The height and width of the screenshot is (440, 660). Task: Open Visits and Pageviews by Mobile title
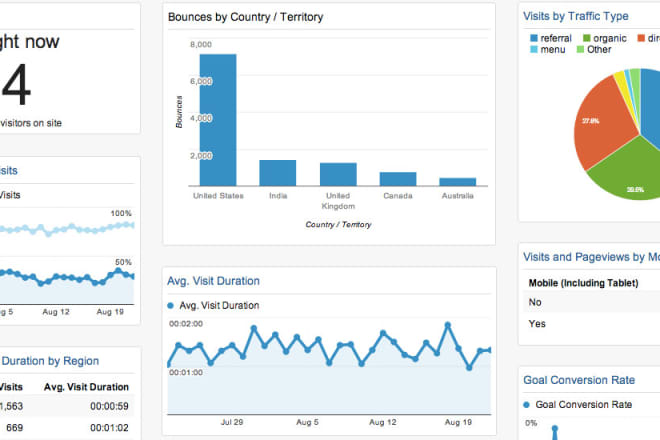[x=591, y=257]
